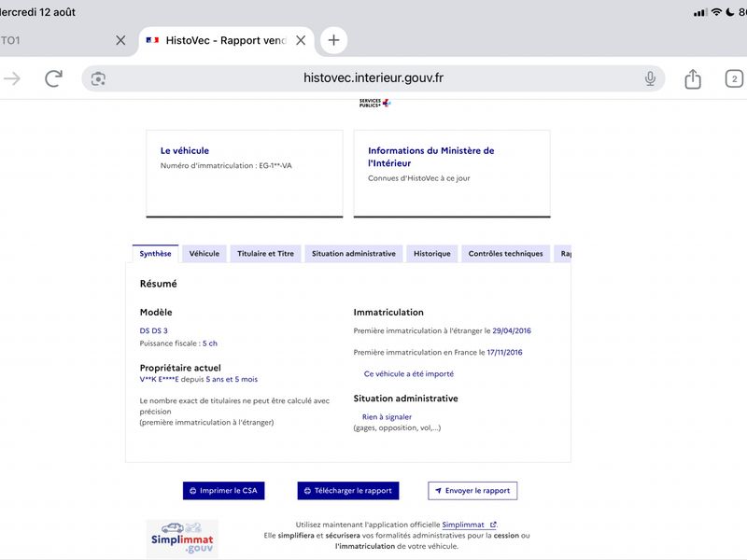Tap the forward navigation arrow
The height and width of the screenshot is (560, 747).
[x=12, y=78]
